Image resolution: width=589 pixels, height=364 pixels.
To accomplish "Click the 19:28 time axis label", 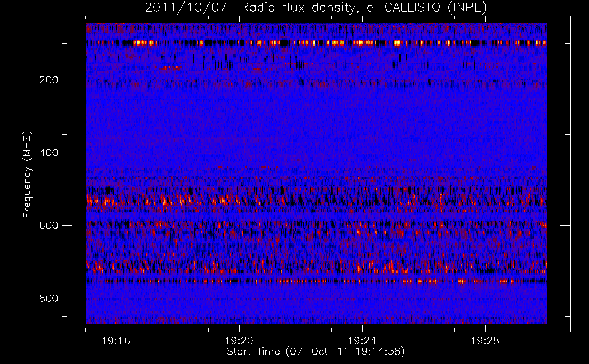I will coord(485,341).
